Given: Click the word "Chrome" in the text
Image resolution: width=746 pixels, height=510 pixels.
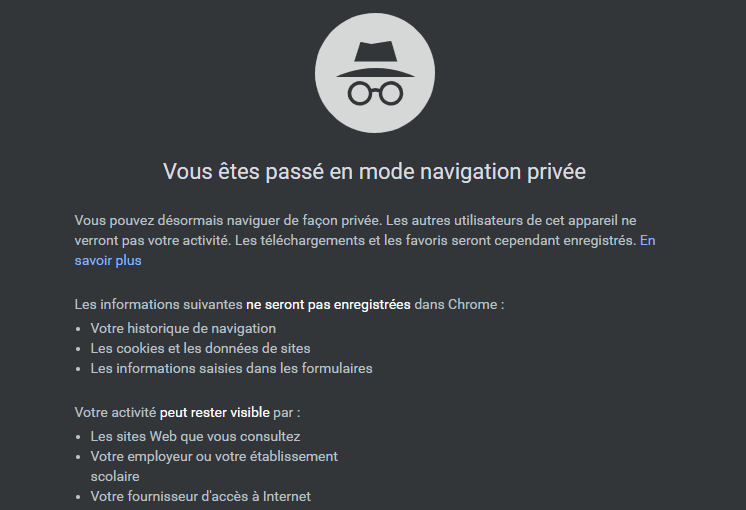Looking at the screenshot, I should [x=473, y=304].
